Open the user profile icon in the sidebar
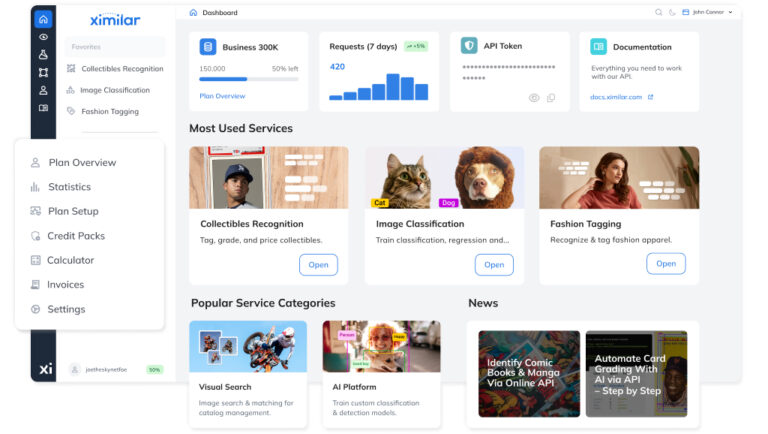Screen dimensions: 768x434 (43, 90)
